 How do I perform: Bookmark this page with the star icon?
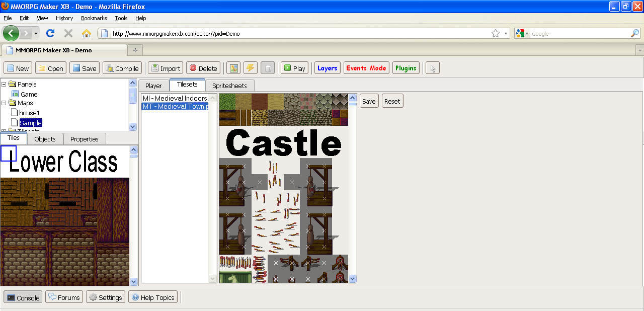tap(496, 33)
